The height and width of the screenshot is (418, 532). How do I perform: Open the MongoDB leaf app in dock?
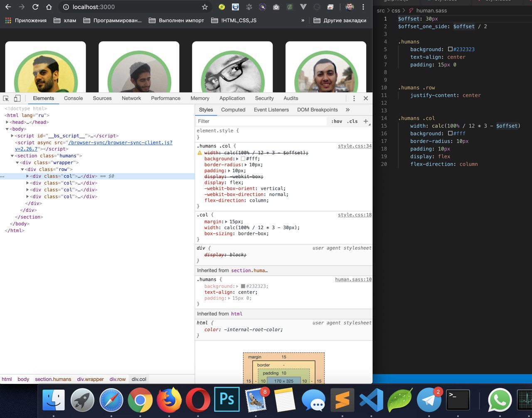(x=400, y=400)
